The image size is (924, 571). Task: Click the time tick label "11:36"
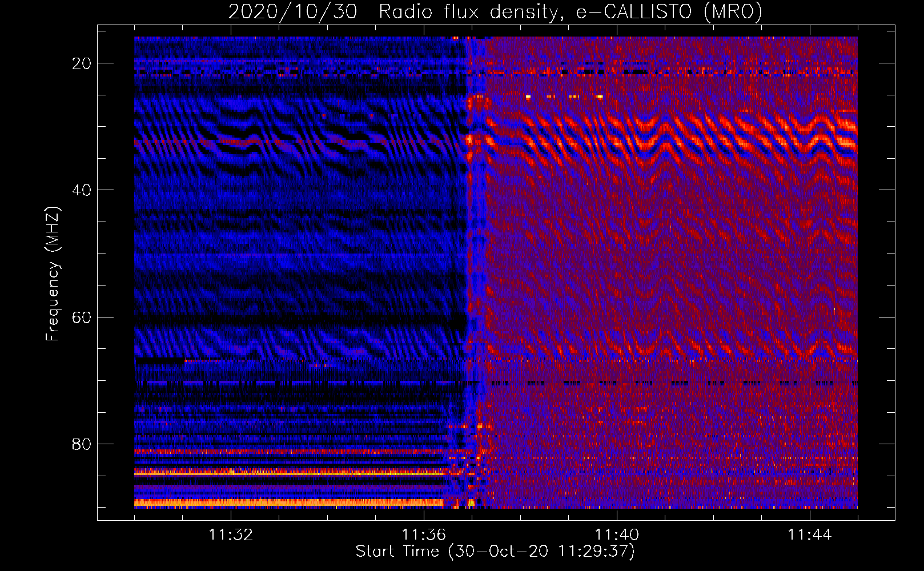[x=424, y=534]
